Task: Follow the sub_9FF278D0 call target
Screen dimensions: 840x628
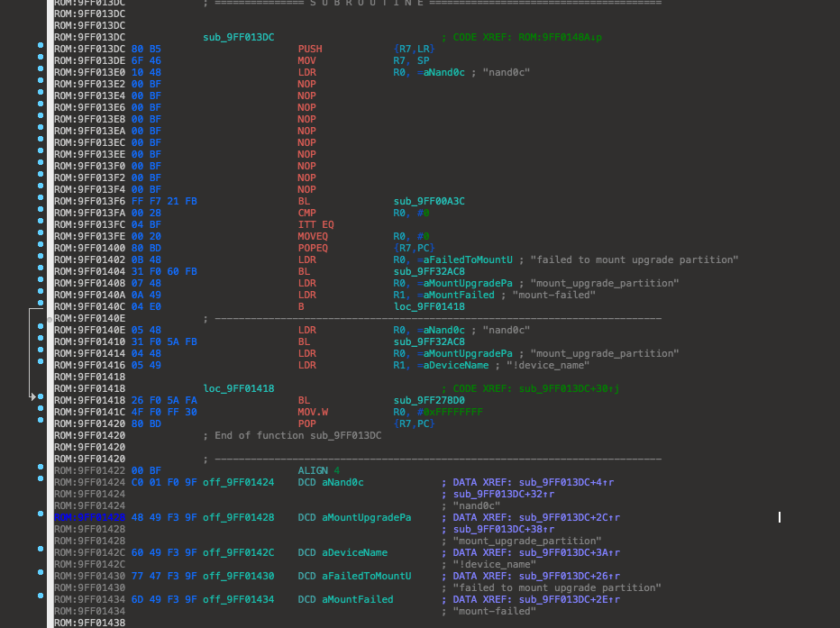Action: (429, 400)
